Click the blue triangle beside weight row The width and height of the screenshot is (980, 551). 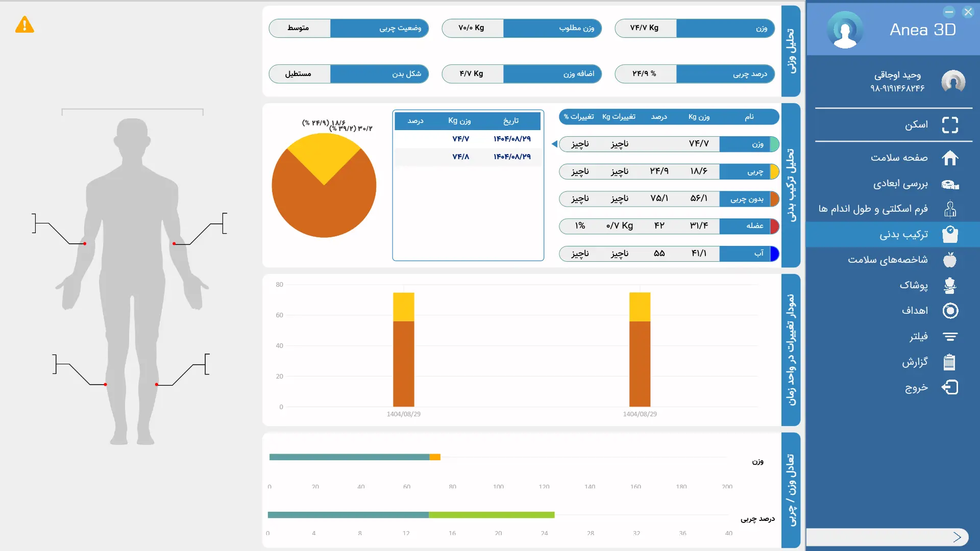554,144
